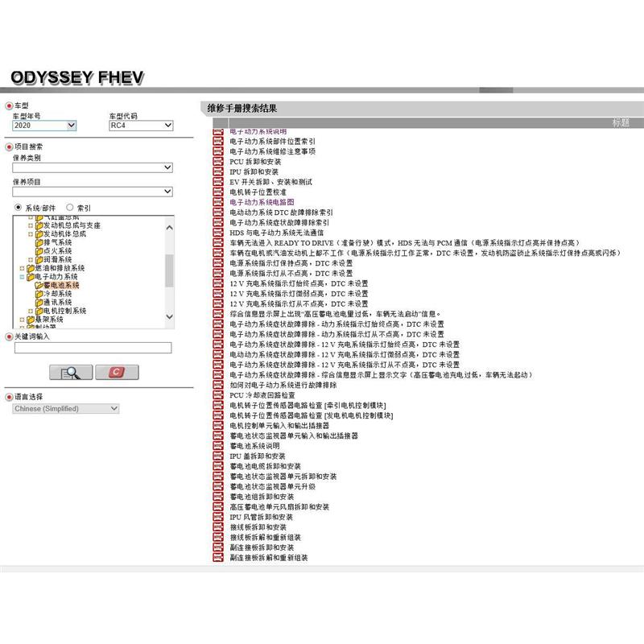Click folder icon of 冷却系统 in tree

(39, 294)
